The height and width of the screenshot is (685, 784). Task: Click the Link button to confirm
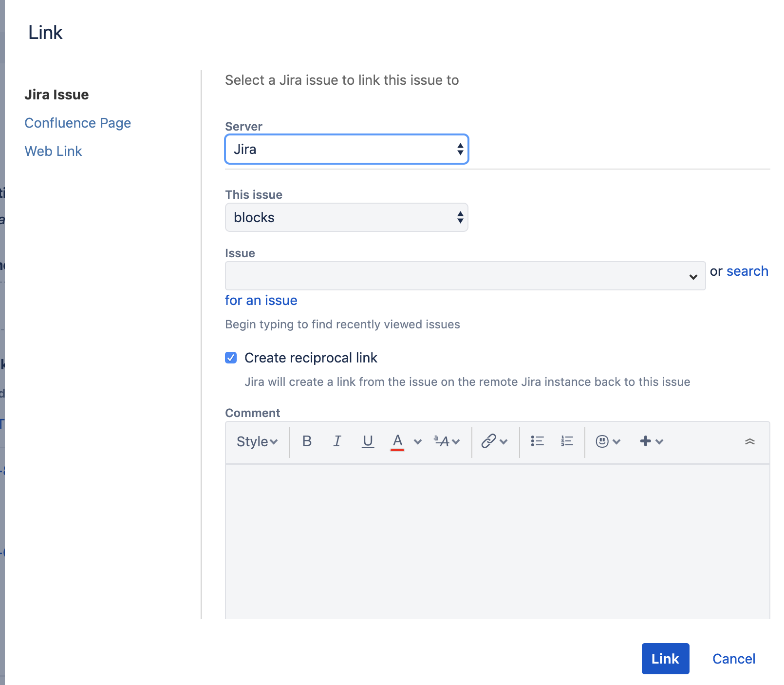tap(665, 659)
